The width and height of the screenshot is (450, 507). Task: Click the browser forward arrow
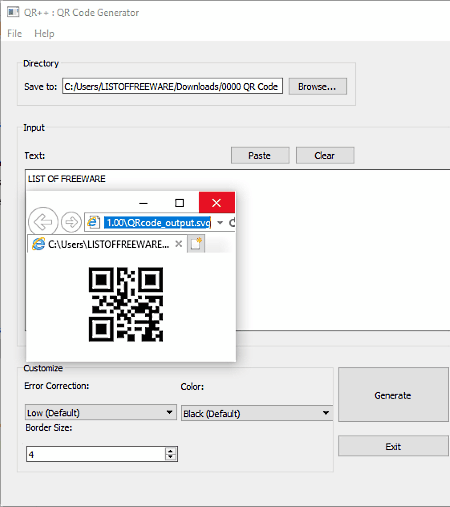(71, 222)
